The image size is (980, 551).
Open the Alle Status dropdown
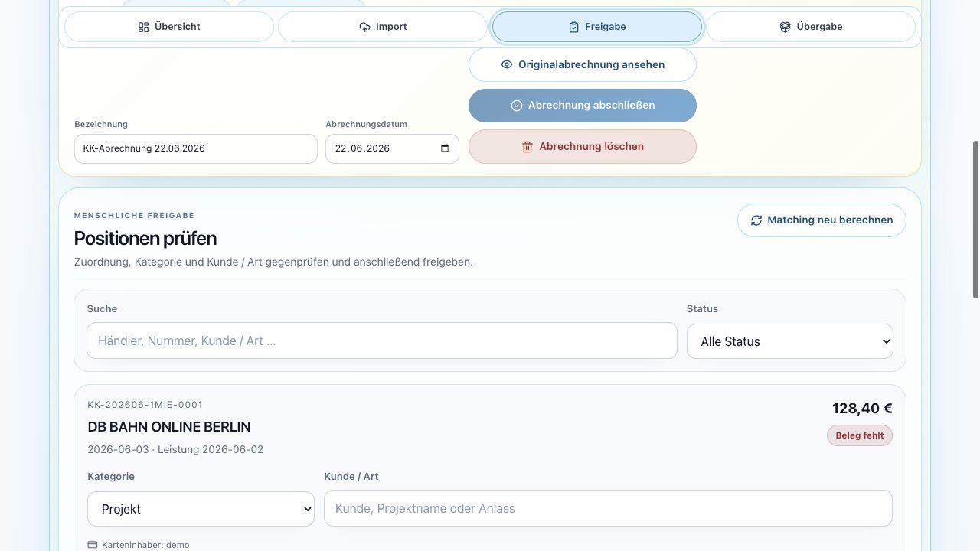pyautogui.click(x=790, y=341)
